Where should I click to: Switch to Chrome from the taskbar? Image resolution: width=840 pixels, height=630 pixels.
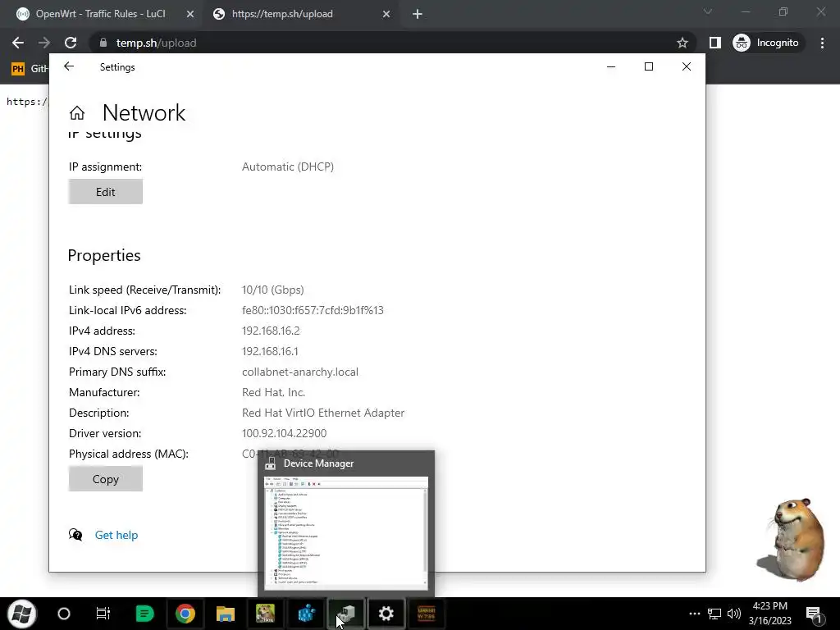click(x=185, y=614)
